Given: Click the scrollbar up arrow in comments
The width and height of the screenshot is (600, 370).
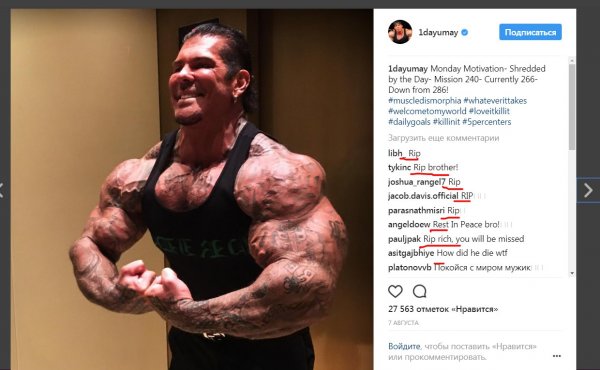Looking at the screenshot, I should point(572,60).
